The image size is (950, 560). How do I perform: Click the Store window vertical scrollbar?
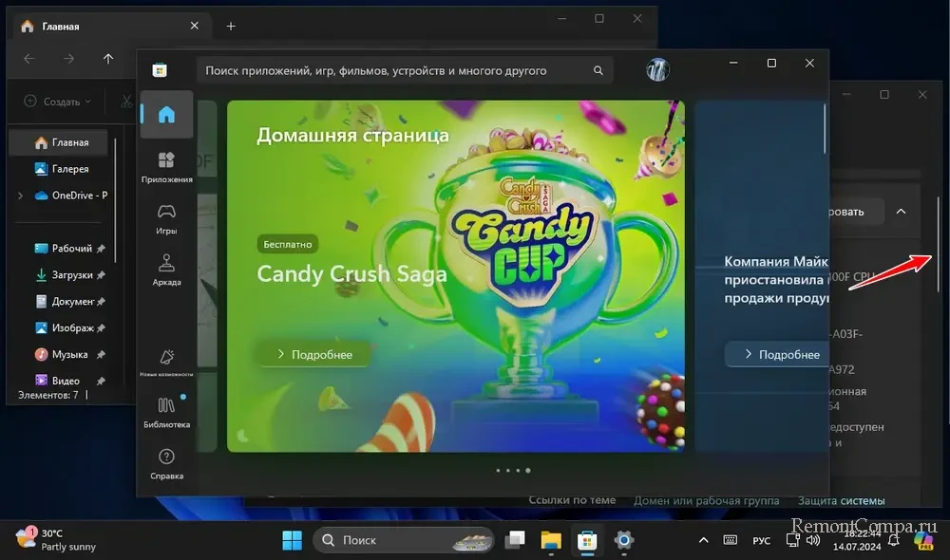[x=825, y=129]
